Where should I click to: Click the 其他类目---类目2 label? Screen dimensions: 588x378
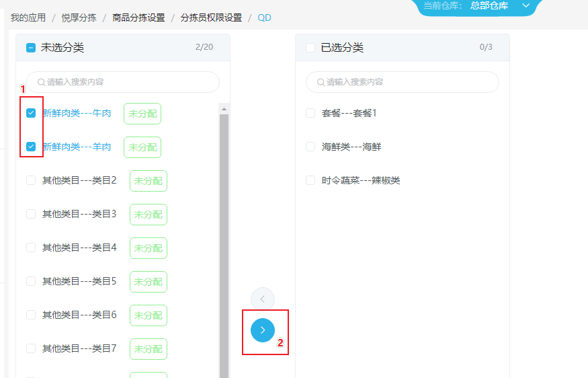tap(79, 180)
